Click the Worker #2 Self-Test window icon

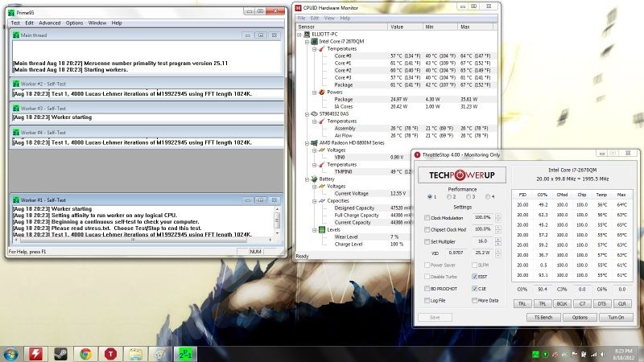[16, 84]
